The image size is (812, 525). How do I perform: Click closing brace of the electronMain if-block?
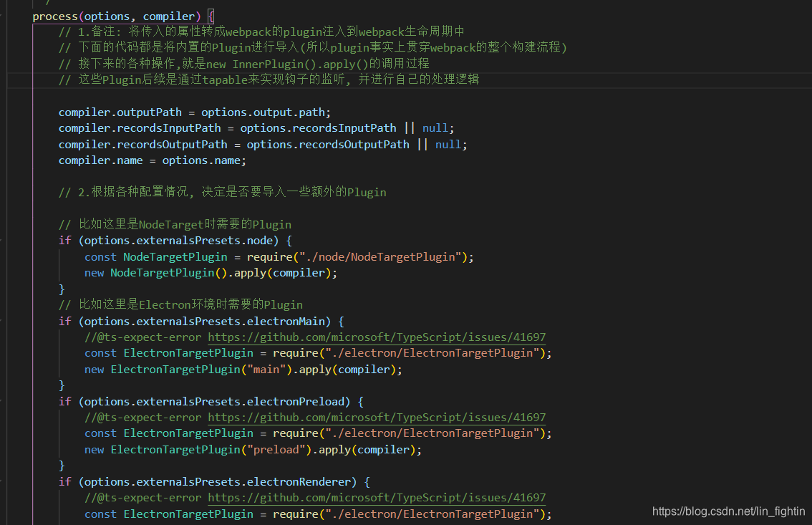point(62,385)
